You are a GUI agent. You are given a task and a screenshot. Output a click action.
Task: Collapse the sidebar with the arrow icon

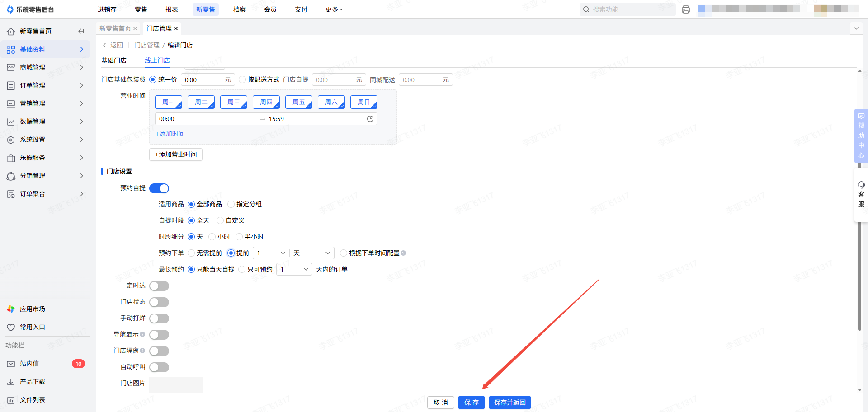(x=81, y=31)
